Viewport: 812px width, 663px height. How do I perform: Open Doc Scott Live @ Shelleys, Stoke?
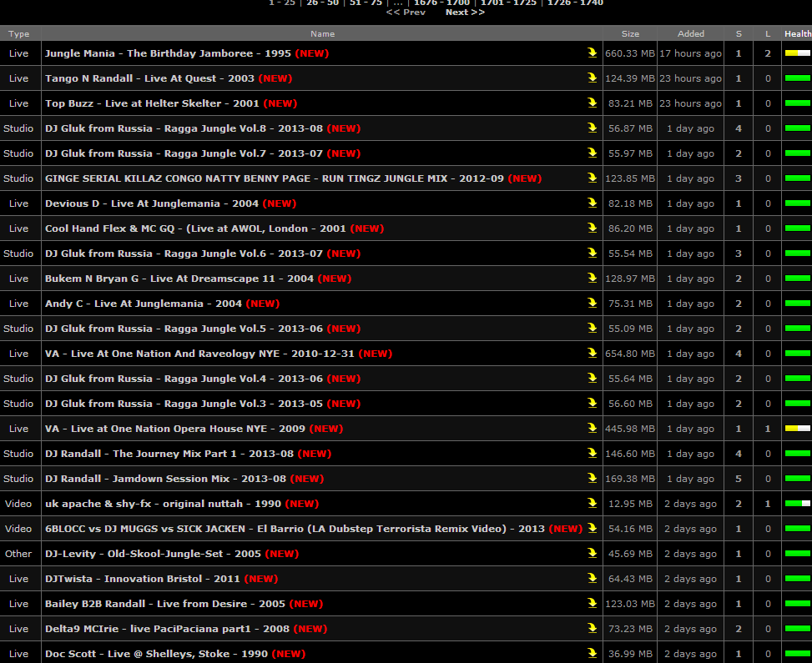156,654
